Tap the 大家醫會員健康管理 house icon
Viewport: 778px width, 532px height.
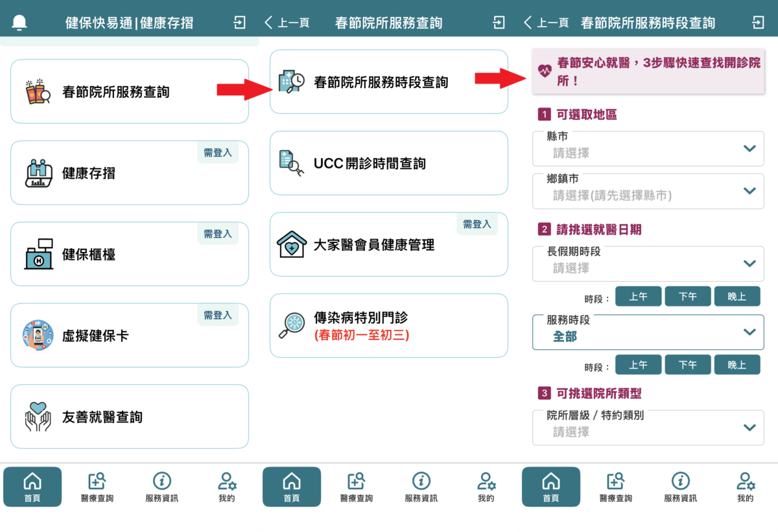pyautogui.click(x=291, y=245)
